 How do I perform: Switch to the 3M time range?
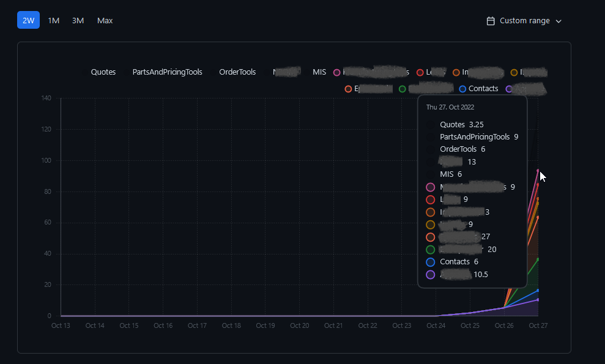pyautogui.click(x=78, y=20)
